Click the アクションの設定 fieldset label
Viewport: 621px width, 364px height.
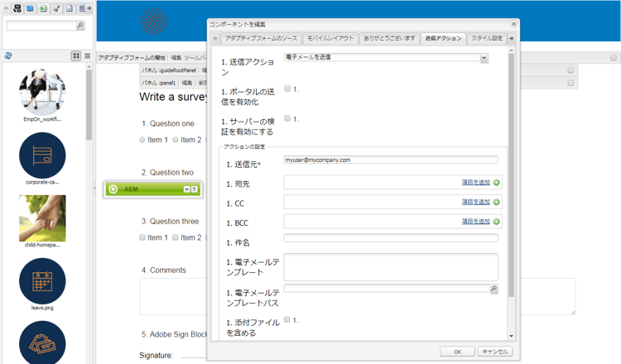244,146
